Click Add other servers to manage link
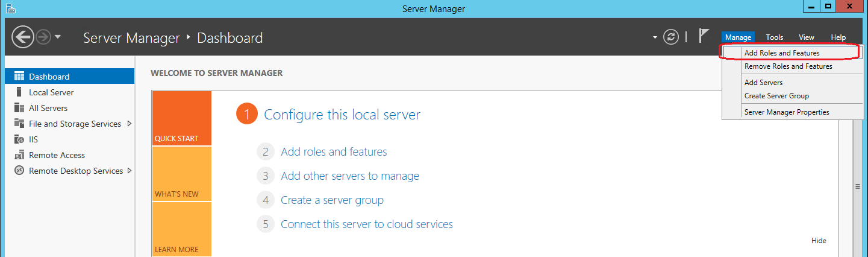 349,176
